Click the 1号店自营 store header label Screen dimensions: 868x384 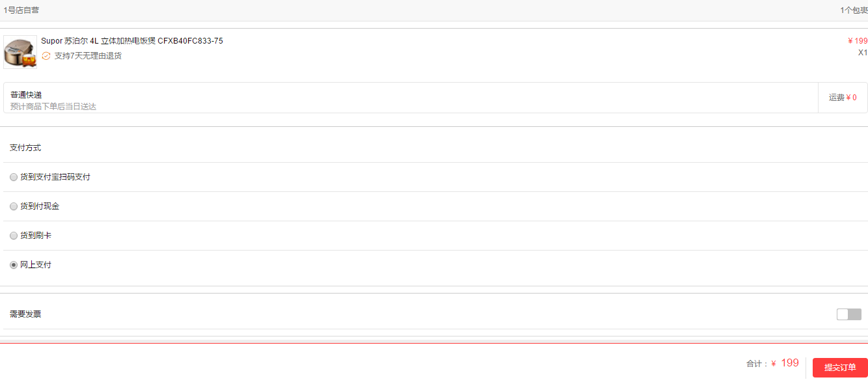pyautogui.click(x=21, y=10)
